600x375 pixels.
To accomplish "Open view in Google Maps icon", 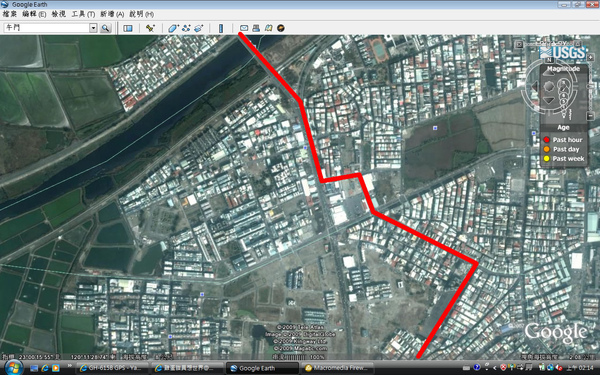I will (269, 28).
